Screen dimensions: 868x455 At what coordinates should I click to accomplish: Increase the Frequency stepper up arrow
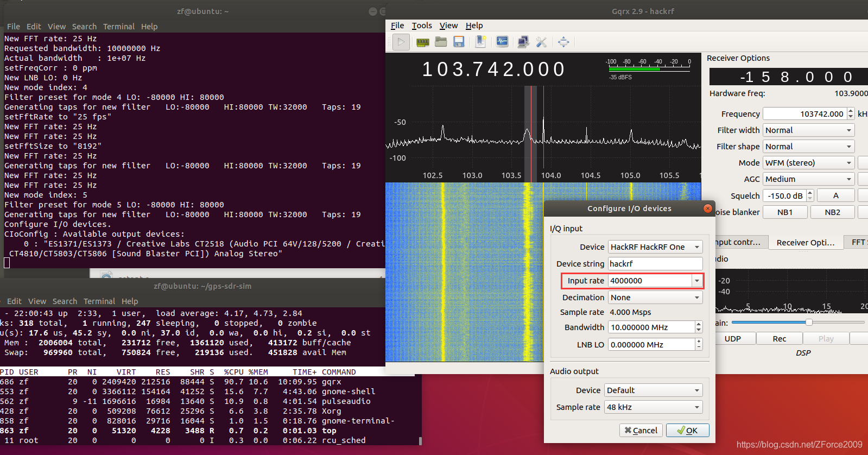click(851, 111)
